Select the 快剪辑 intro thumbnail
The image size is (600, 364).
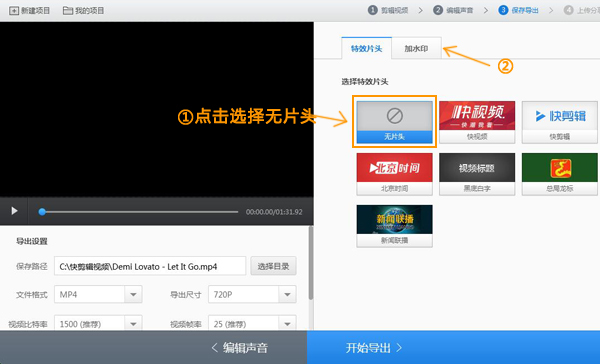coord(560,122)
